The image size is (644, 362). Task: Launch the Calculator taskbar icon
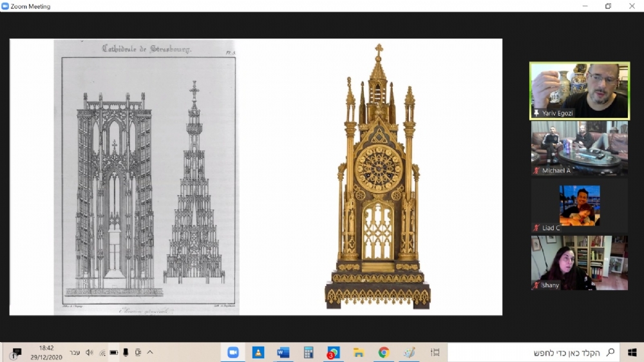coord(308,352)
